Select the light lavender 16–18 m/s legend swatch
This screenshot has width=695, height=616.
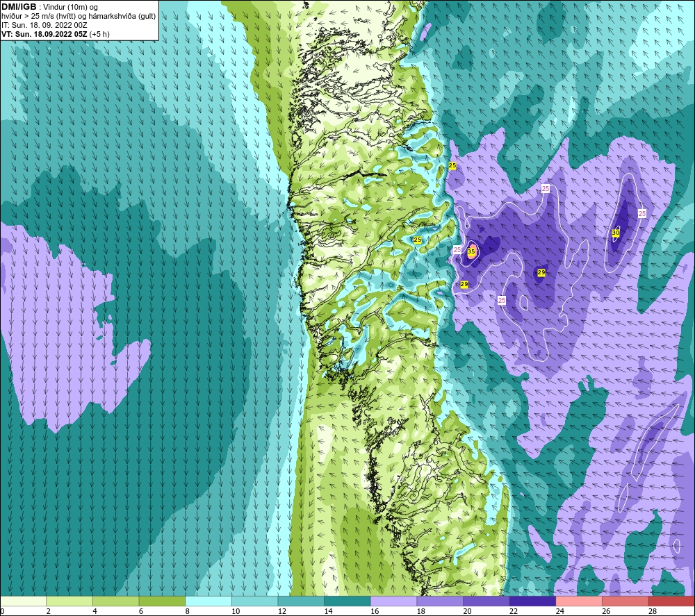coord(393,601)
